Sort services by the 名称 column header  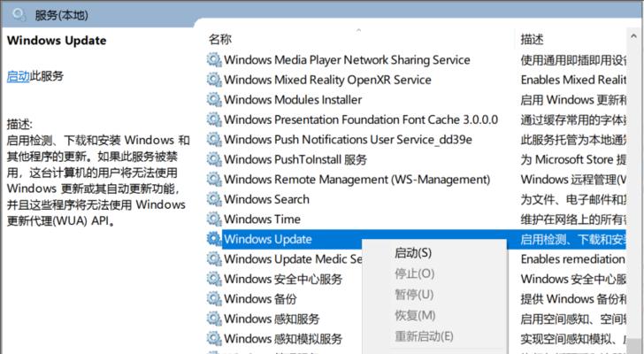220,40
